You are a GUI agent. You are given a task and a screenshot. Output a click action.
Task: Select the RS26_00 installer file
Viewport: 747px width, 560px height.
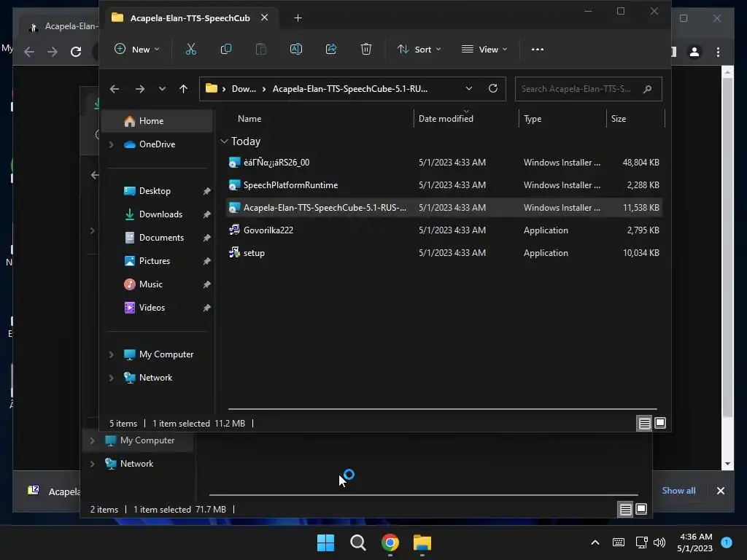click(444, 163)
